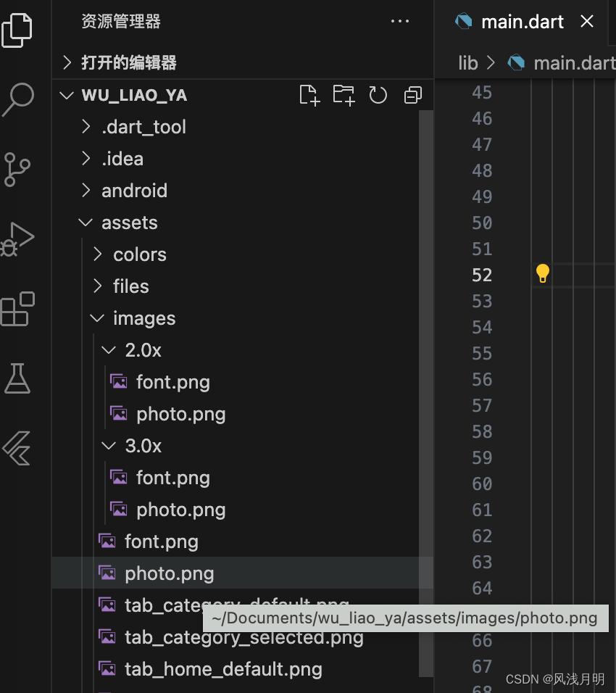
Task: Create a new folder in WU_LIAO_YA
Action: tap(344, 95)
